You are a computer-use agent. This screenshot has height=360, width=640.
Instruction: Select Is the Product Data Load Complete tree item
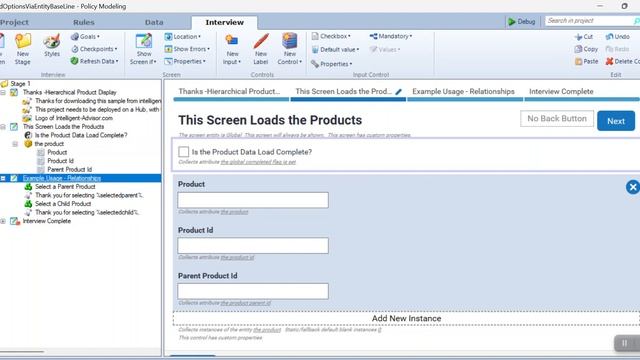tap(81, 135)
